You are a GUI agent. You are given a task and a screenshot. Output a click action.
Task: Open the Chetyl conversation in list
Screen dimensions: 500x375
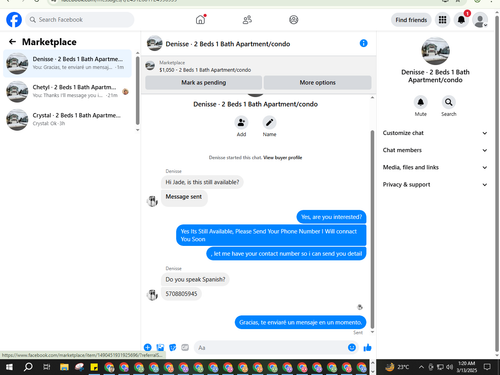[x=67, y=91]
